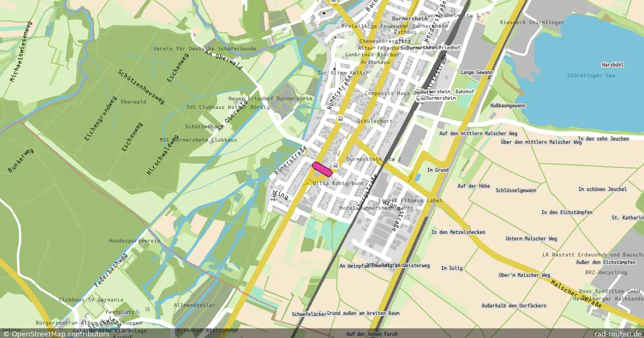
Task: Click the Oberwald forest label
Action: click(x=134, y=102)
